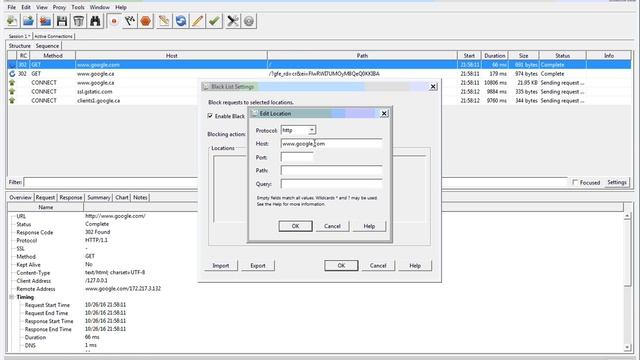
Task: Open the Tools menu
Action: (x=78, y=7)
